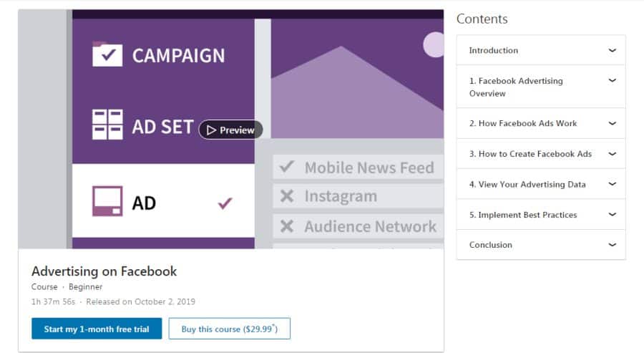Open '1. Facebook Advertising Overview' label

tap(516, 87)
